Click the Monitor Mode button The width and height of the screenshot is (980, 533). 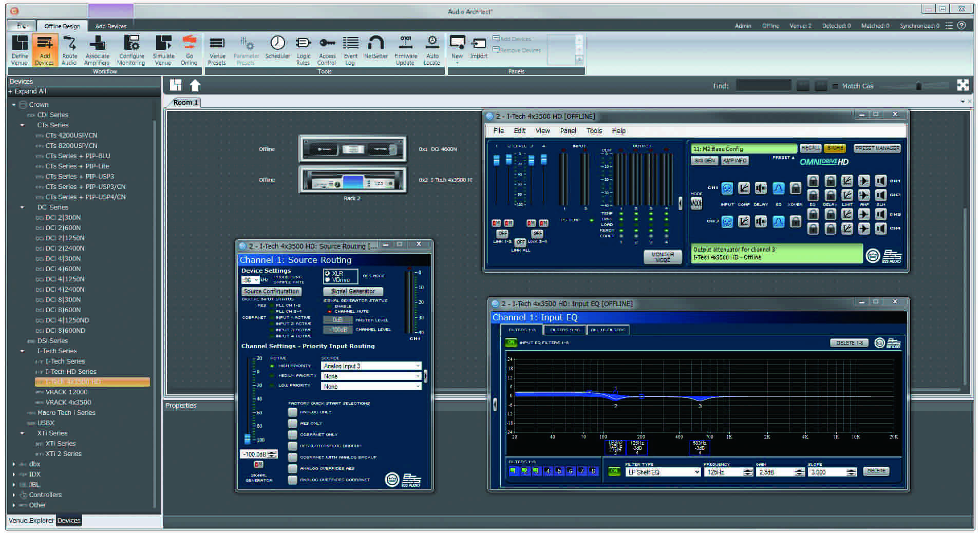click(x=663, y=257)
